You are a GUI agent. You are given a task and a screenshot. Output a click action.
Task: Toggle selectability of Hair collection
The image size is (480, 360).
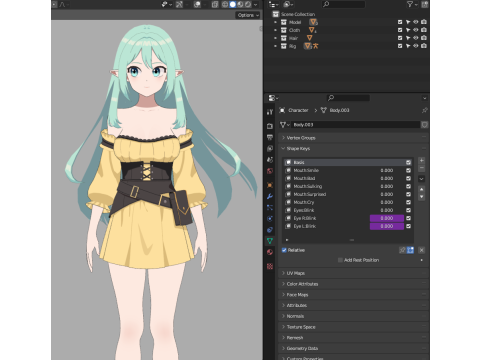click(408, 38)
